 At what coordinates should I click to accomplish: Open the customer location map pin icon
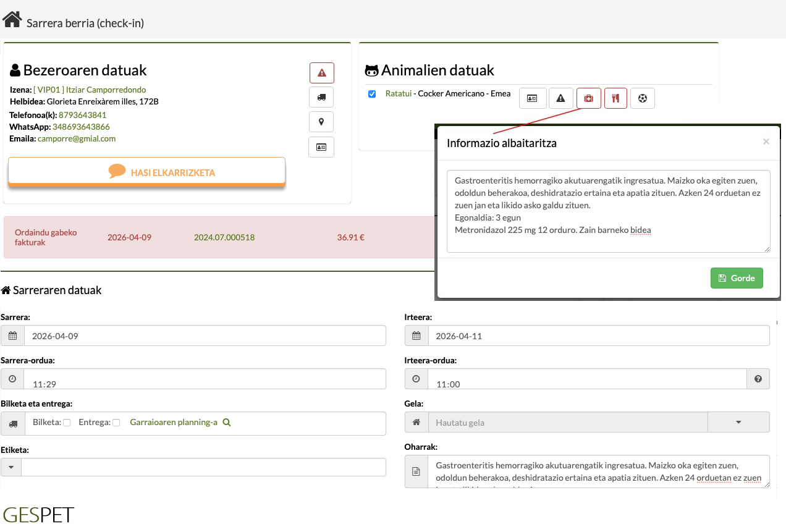[x=321, y=122]
